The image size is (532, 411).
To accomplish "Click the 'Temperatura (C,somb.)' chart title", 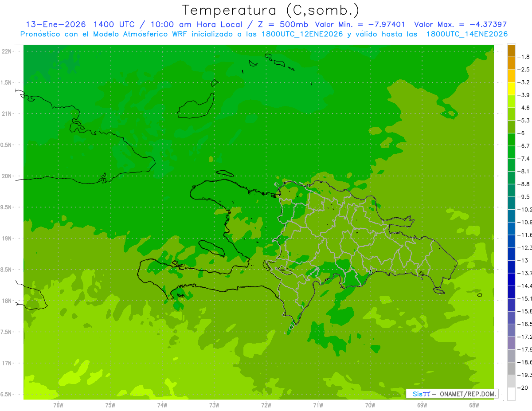I will [x=271, y=10].
